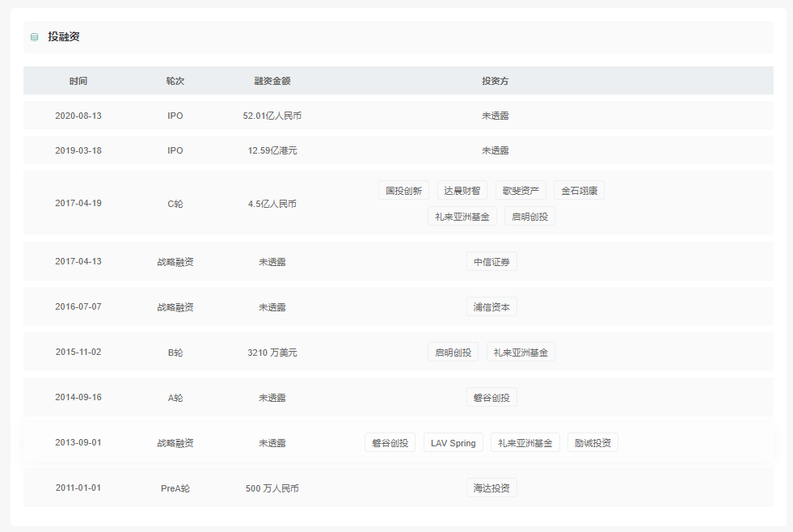Open 磐谷创投 tag in the A轮 row
This screenshot has height=532, width=793.
pyautogui.click(x=491, y=398)
